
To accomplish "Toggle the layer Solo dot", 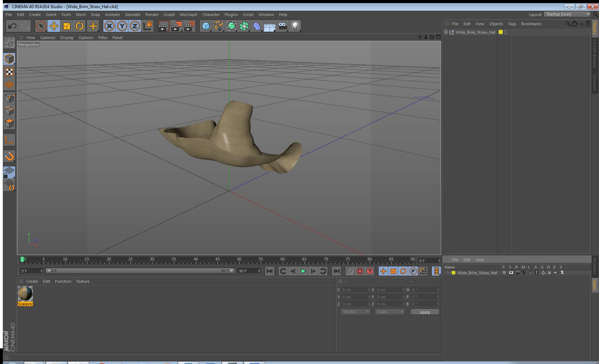I will click(x=504, y=273).
